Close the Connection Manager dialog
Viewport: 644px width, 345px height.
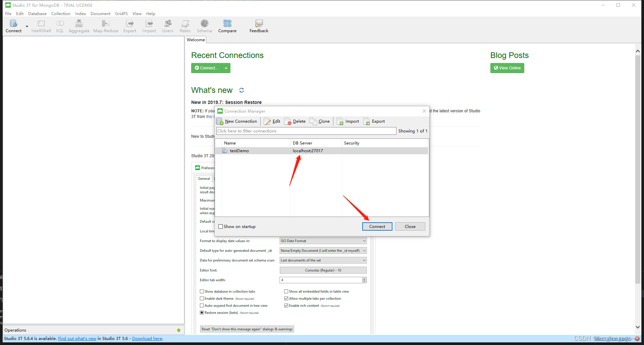click(424, 111)
